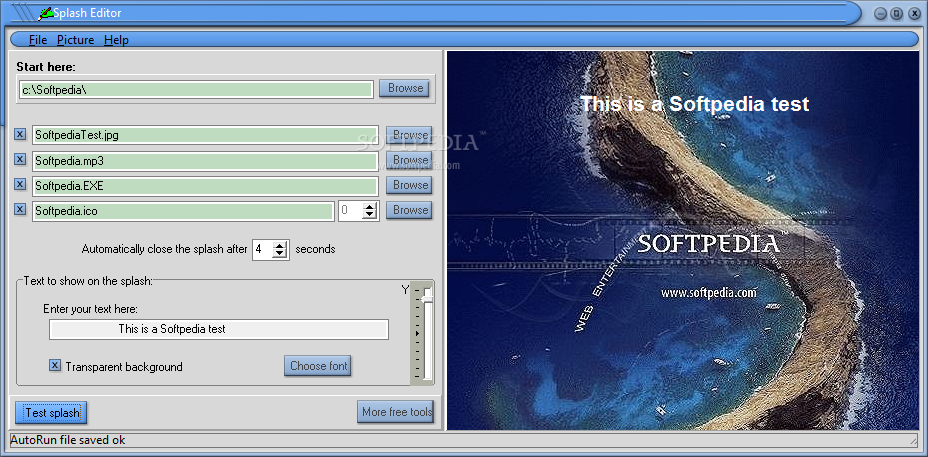Image resolution: width=928 pixels, height=457 pixels.
Task: Decrease the icon index spinner value
Action: click(x=370, y=214)
